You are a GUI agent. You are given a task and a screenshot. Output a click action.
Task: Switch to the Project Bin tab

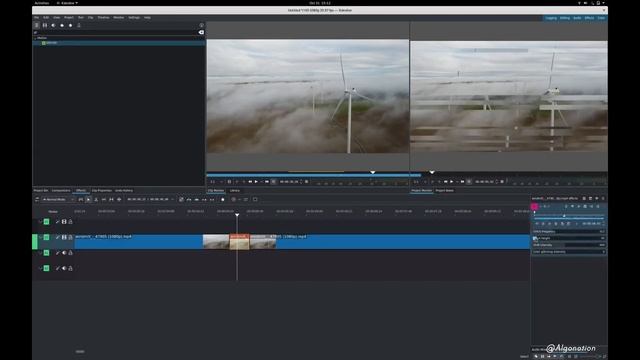click(x=40, y=191)
